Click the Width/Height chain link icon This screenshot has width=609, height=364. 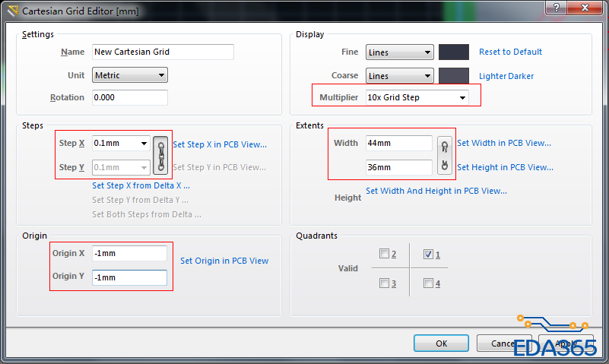[445, 155]
